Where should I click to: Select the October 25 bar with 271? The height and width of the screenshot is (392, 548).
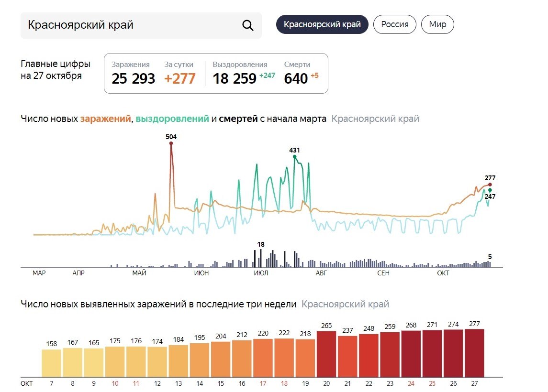point(432,354)
